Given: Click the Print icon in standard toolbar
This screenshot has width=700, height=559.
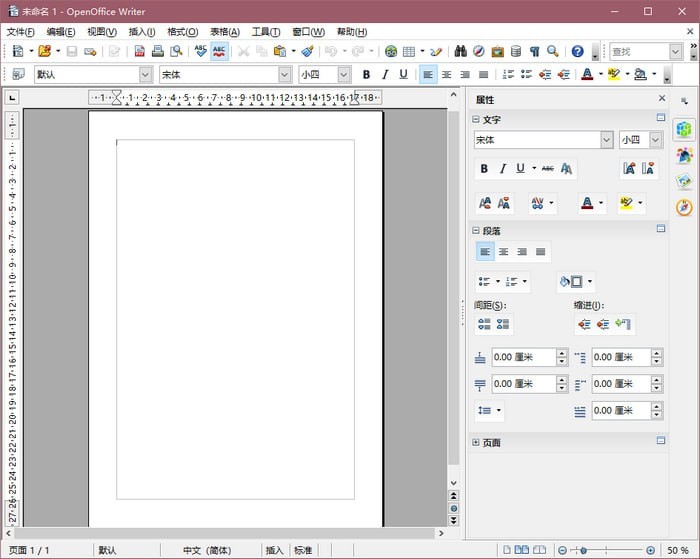Looking at the screenshot, I should [158, 51].
